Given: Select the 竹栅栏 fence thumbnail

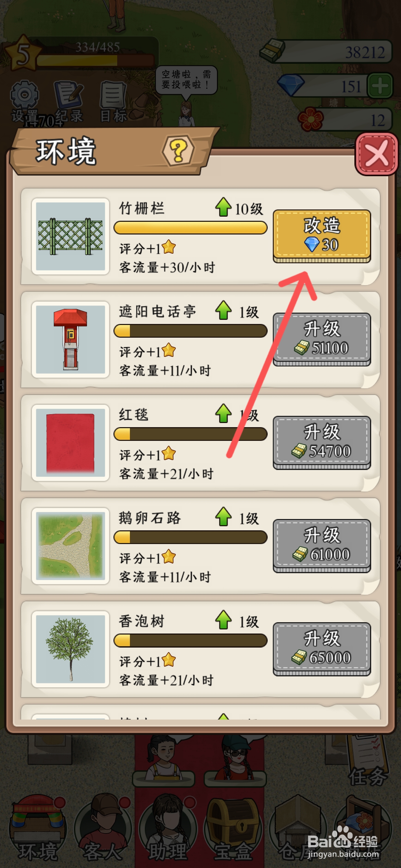Looking at the screenshot, I should tap(70, 236).
